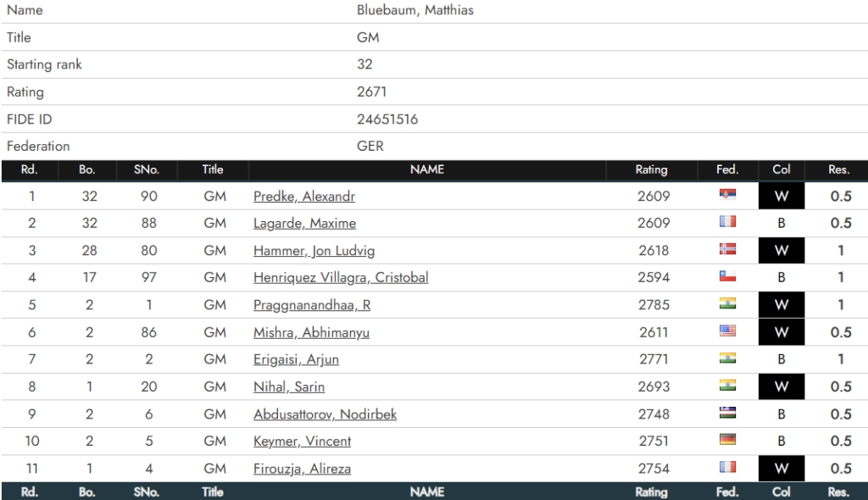Open Predke, Alexandr player link
The image size is (868, 500).
303,197
